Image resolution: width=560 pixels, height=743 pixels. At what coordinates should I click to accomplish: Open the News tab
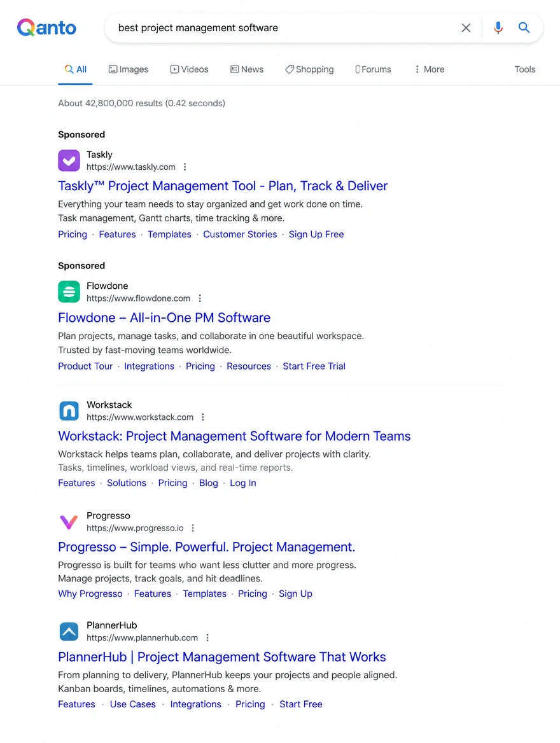246,69
